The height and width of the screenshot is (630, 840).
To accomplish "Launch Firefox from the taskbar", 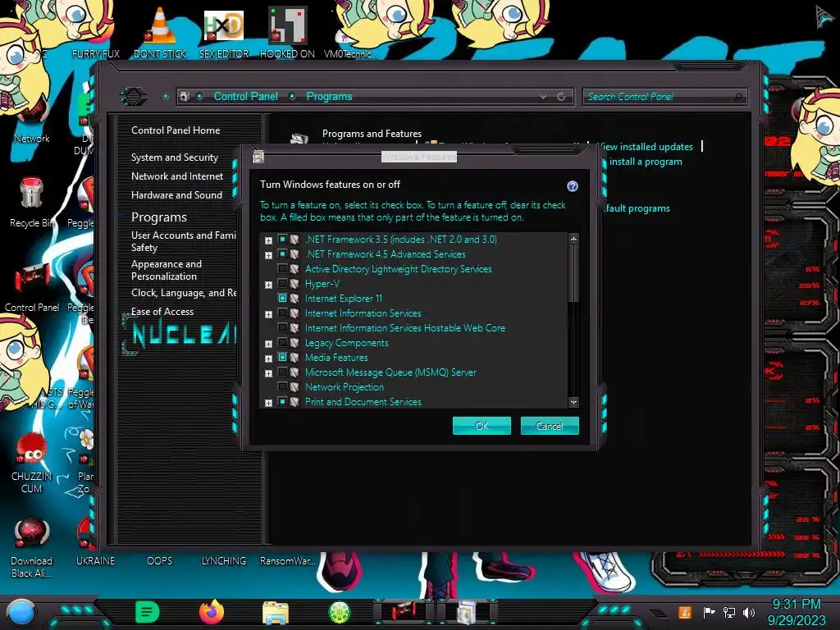I will tap(212, 612).
